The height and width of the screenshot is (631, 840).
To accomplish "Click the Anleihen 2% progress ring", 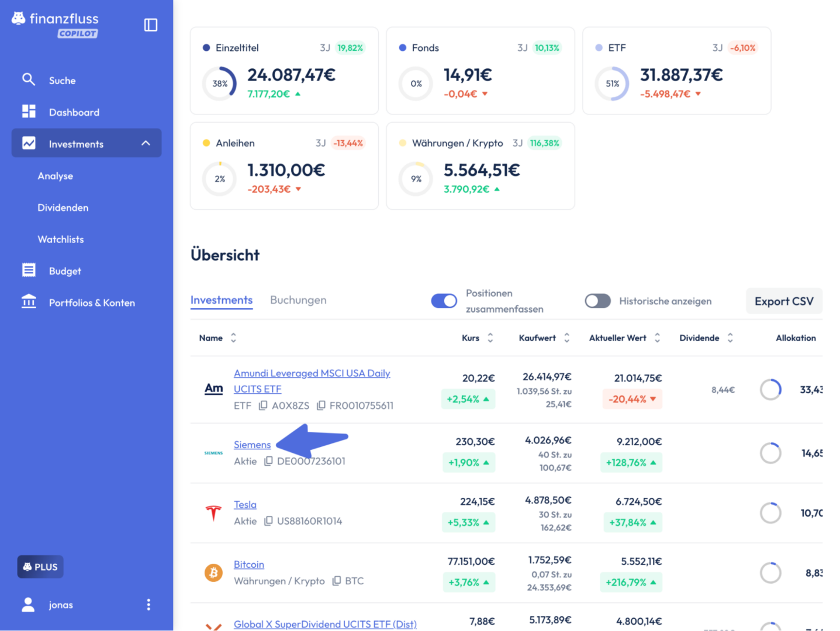I will click(x=220, y=179).
